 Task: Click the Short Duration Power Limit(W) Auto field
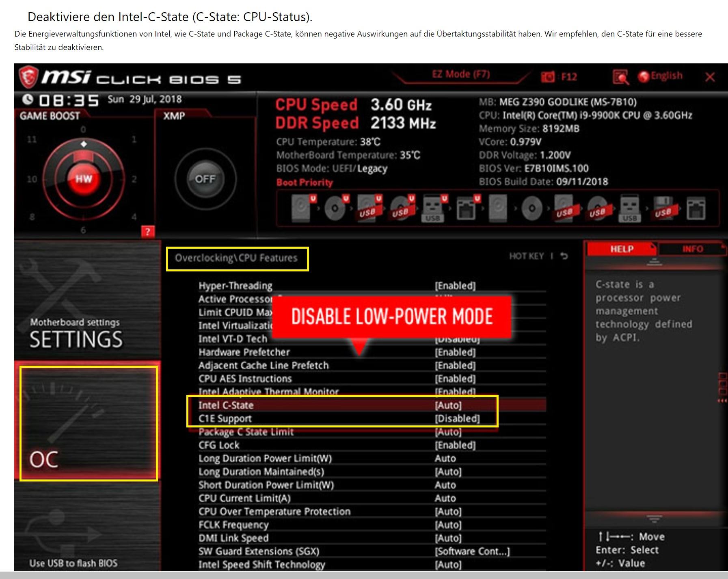(445, 485)
